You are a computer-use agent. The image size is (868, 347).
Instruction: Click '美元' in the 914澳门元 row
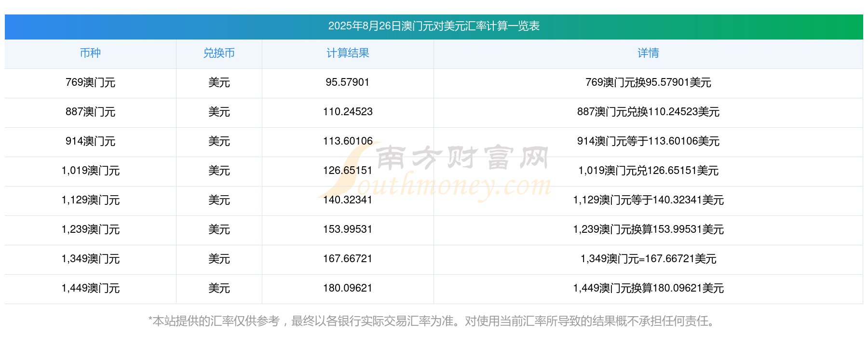(x=219, y=141)
